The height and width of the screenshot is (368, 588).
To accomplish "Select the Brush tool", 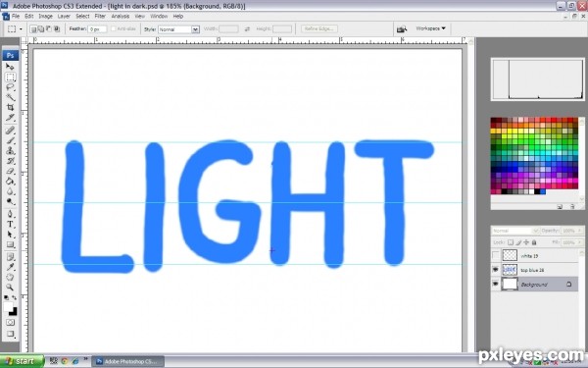I will coord(10,140).
